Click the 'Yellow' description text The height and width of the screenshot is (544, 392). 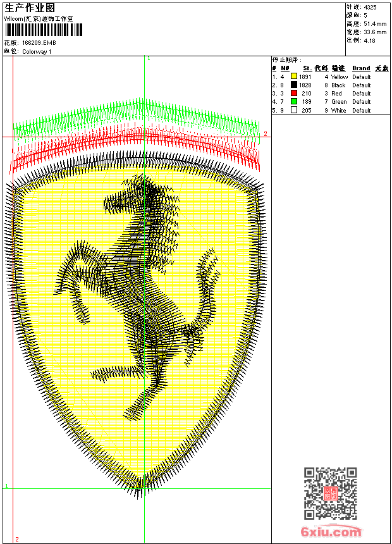[x=340, y=77]
